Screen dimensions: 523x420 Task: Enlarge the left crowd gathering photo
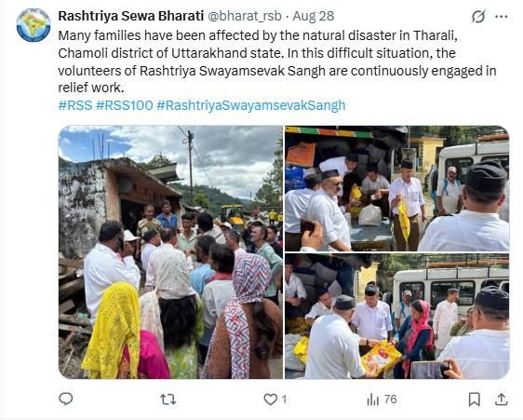(170, 252)
